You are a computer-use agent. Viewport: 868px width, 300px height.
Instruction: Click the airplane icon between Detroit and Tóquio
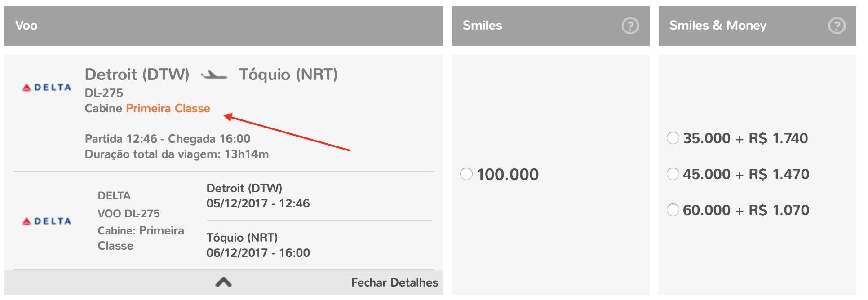point(214,75)
